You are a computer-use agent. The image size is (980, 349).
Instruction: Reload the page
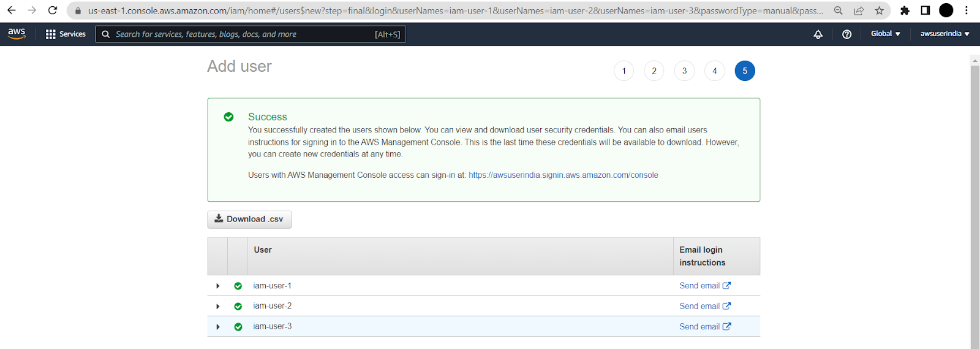53,10
